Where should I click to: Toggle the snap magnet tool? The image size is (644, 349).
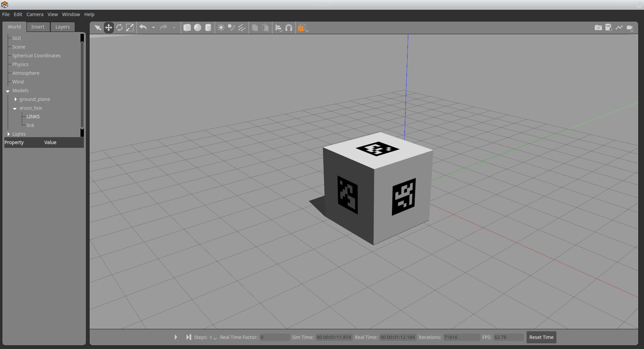coord(289,27)
